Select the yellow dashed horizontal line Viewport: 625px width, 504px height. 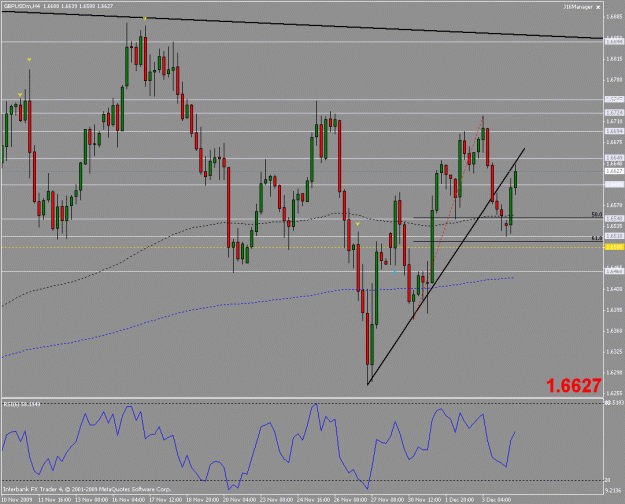pos(302,248)
